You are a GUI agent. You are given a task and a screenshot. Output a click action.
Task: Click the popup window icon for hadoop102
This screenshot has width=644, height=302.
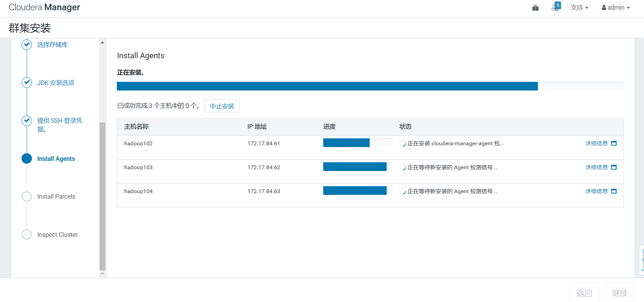pyautogui.click(x=614, y=144)
